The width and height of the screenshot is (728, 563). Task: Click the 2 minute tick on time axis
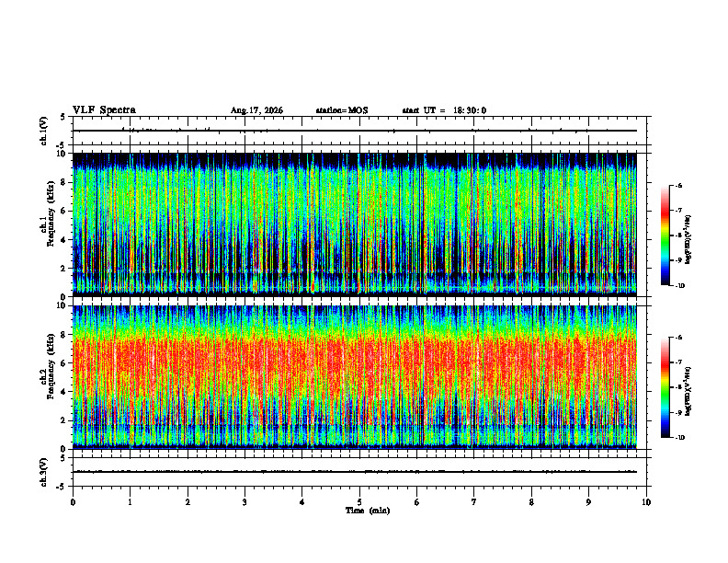(x=188, y=502)
